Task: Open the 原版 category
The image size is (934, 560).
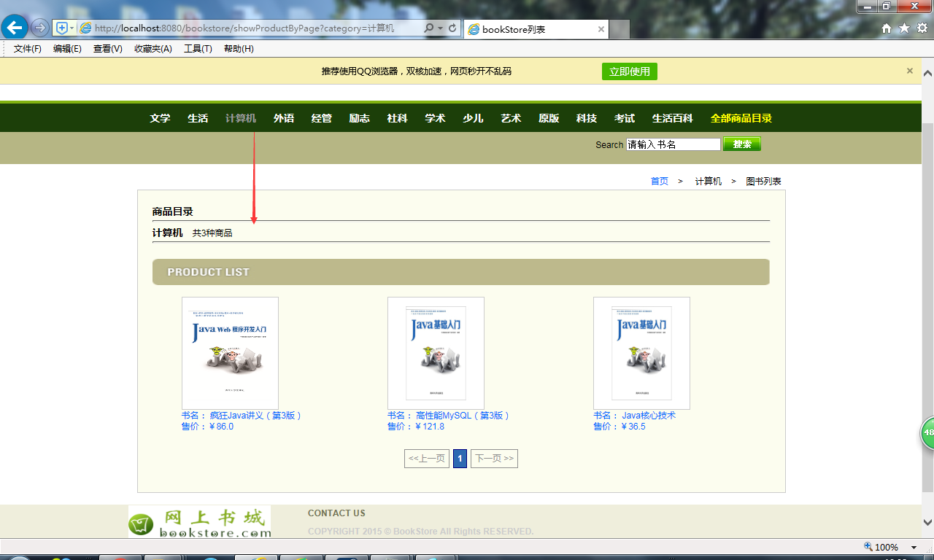Action: tap(549, 118)
